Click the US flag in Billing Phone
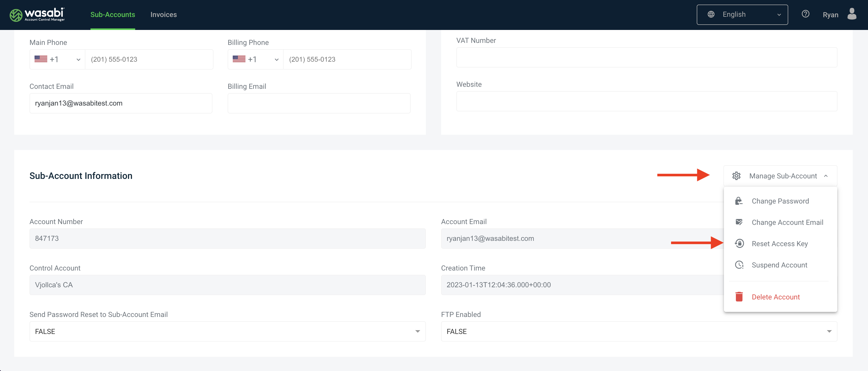This screenshot has width=868, height=371. 239,59
